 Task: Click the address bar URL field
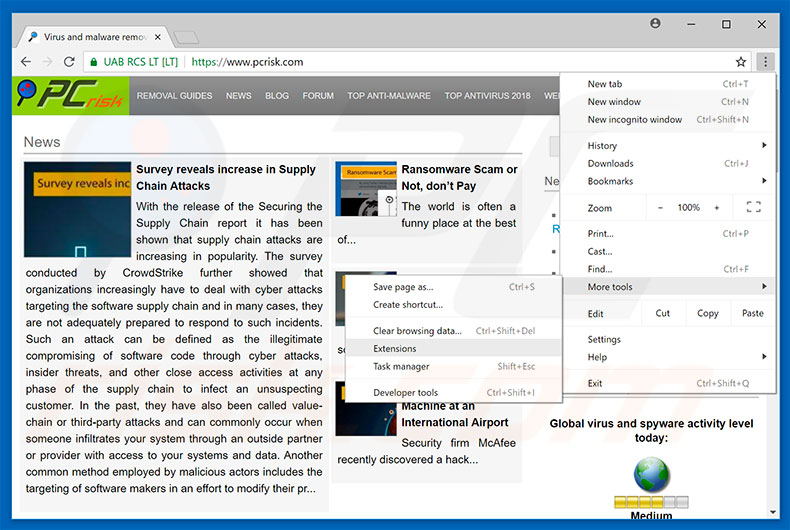click(450, 62)
